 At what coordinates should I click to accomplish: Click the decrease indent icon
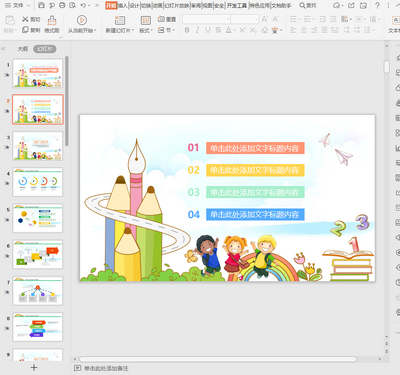pyautogui.click(x=323, y=19)
